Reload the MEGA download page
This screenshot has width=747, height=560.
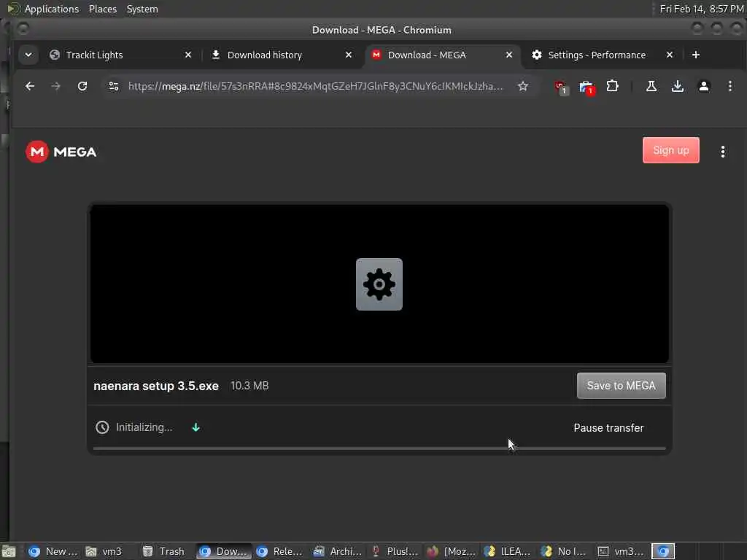[82, 86]
